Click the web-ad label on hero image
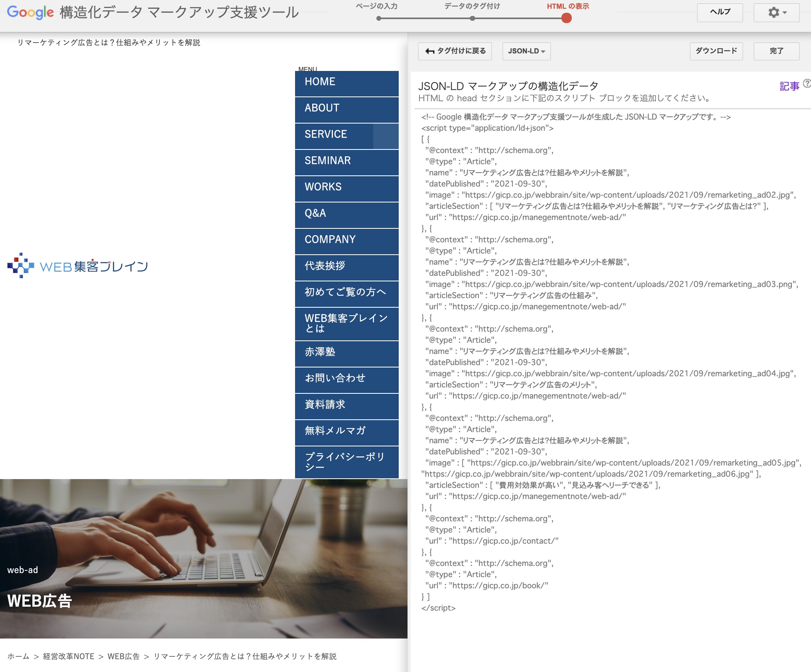 23,570
